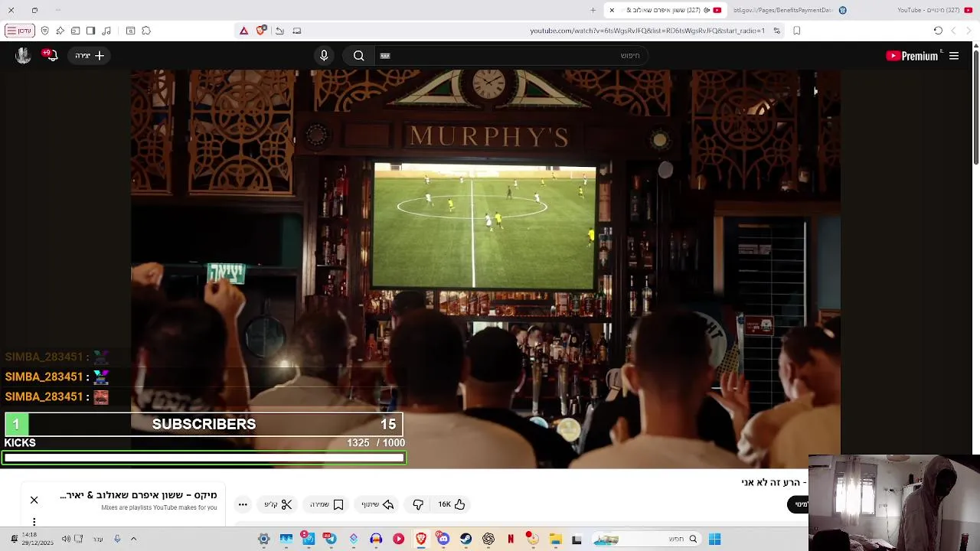Click the Brave Rewards triangle icon
This screenshot has width=980, height=551.
pyautogui.click(x=243, y=31)
